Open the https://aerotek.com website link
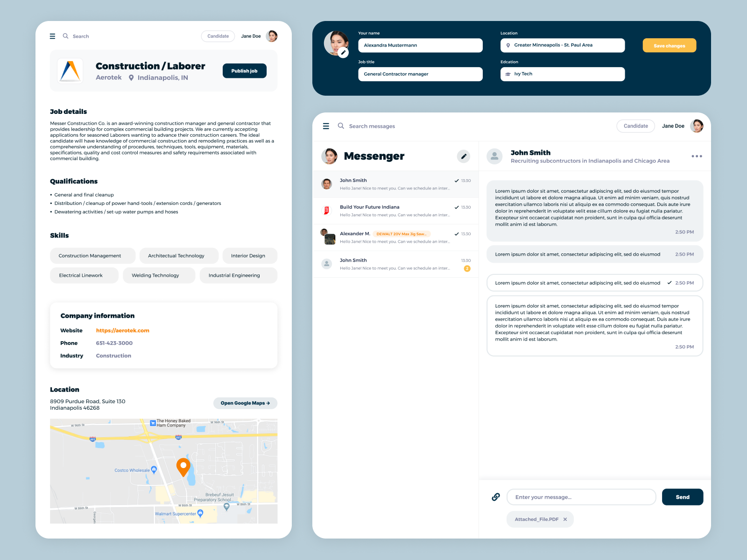Screen dimensions: 747x560 coord(122,330)
